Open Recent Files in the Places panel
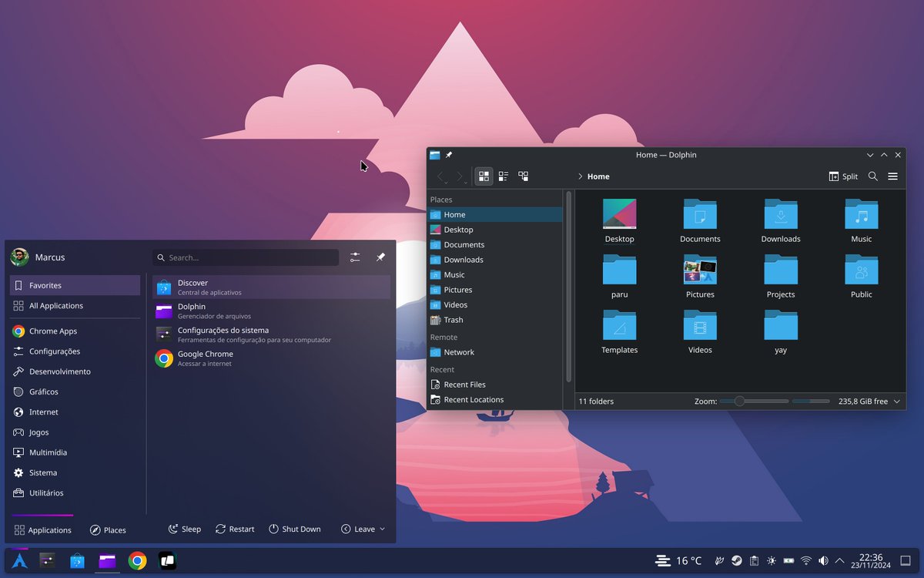The width and height of the screenshot is (924, 578). [x=495, y=385]
